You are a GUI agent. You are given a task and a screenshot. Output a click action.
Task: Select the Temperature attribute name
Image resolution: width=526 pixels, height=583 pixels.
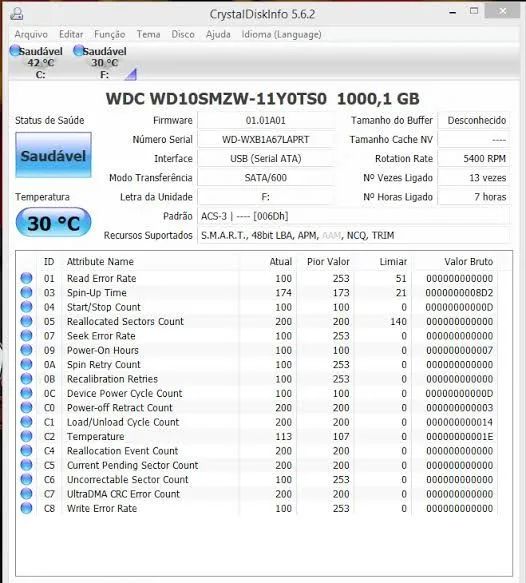pos(96,437)
